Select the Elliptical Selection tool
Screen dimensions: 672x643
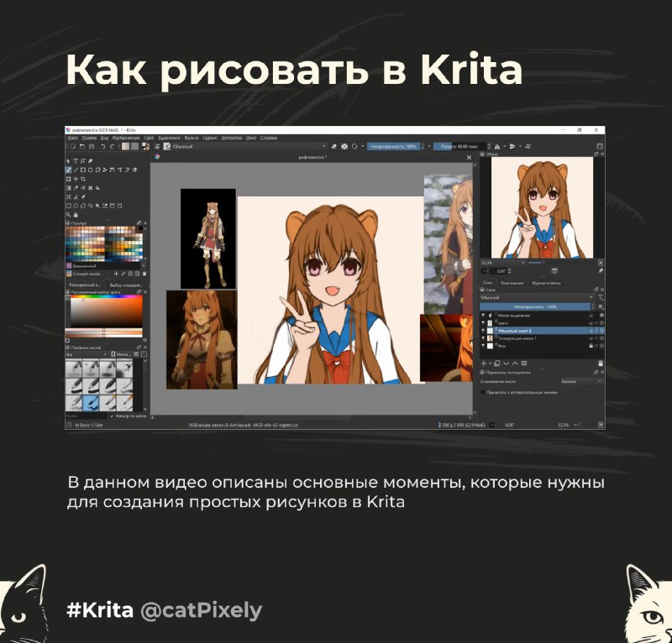point(76,206)
